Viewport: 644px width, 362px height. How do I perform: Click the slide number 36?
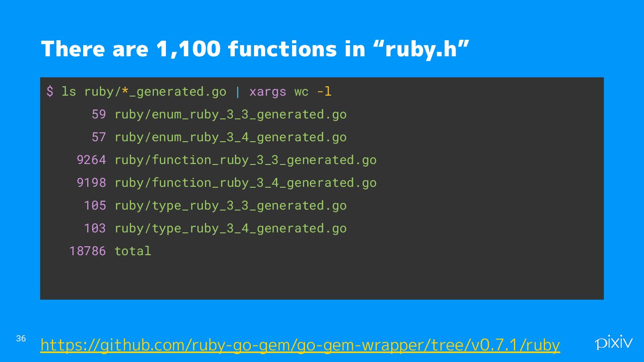tap(21, 339)
